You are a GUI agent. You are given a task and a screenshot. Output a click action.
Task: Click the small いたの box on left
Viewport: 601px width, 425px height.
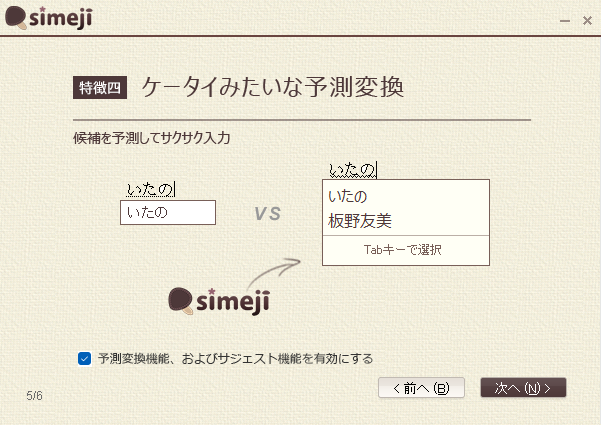point(167,212)
